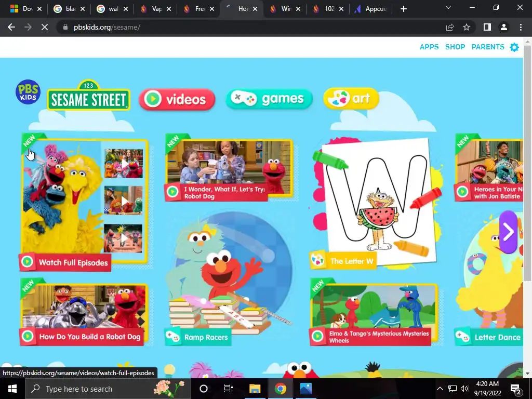Screen dimensions: 532x399
Task: Click the browser back arrow
Action: pyautogui.click(x=11, y=27)
